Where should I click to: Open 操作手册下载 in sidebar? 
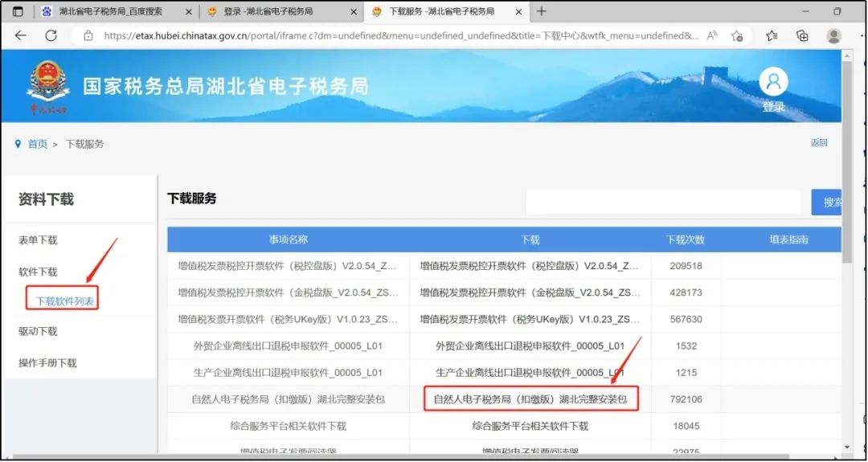point(47,363)
